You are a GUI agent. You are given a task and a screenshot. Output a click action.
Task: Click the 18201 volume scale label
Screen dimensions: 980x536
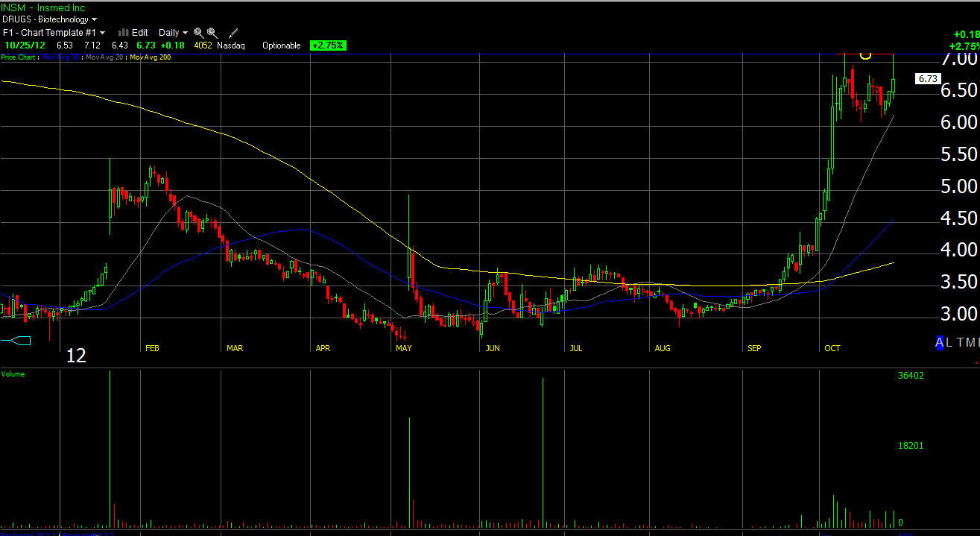[911, 446]
